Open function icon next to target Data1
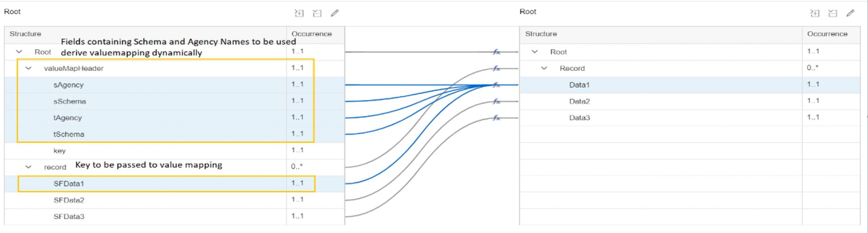Image resolution: width=868 pixels, height=233 pixels. coord(496,85)
